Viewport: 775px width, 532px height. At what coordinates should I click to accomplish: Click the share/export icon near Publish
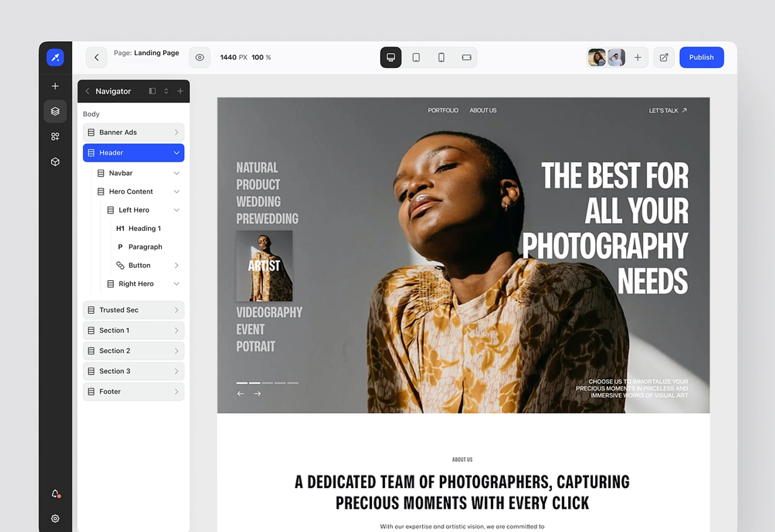(x=664, y=57)
